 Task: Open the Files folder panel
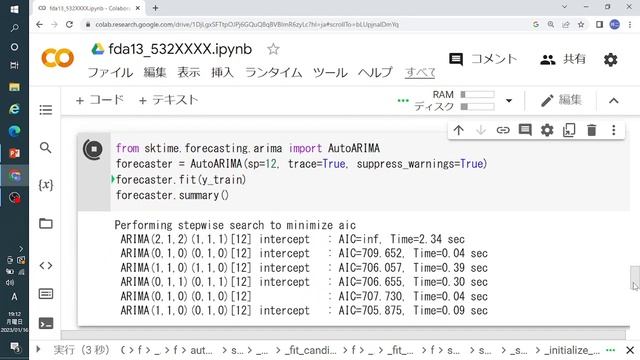[x=46, y=223]
